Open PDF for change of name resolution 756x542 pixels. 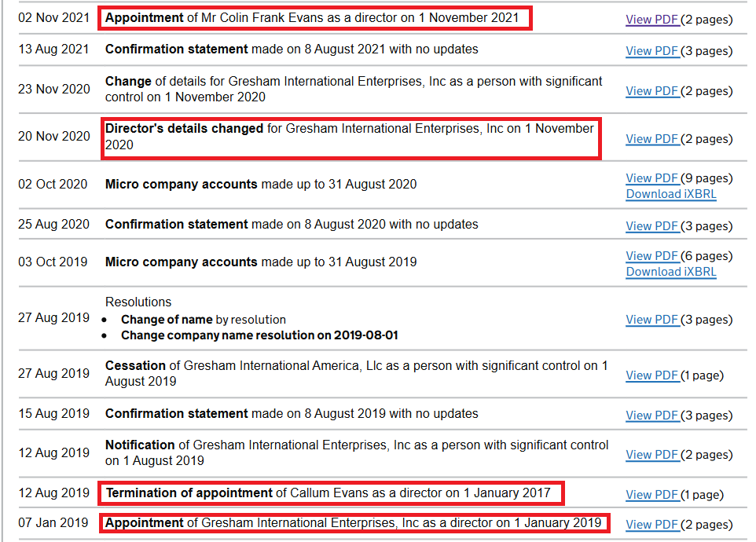coord(652,320)
